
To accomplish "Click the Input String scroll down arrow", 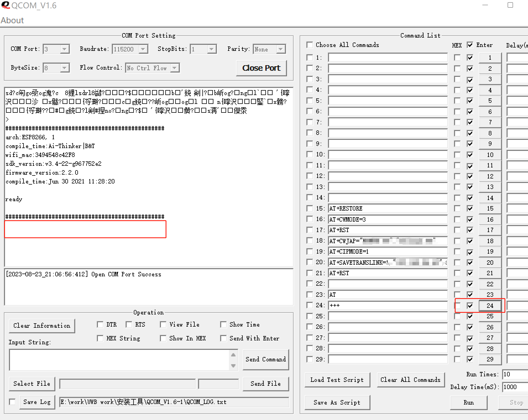I will pos(233,366).
